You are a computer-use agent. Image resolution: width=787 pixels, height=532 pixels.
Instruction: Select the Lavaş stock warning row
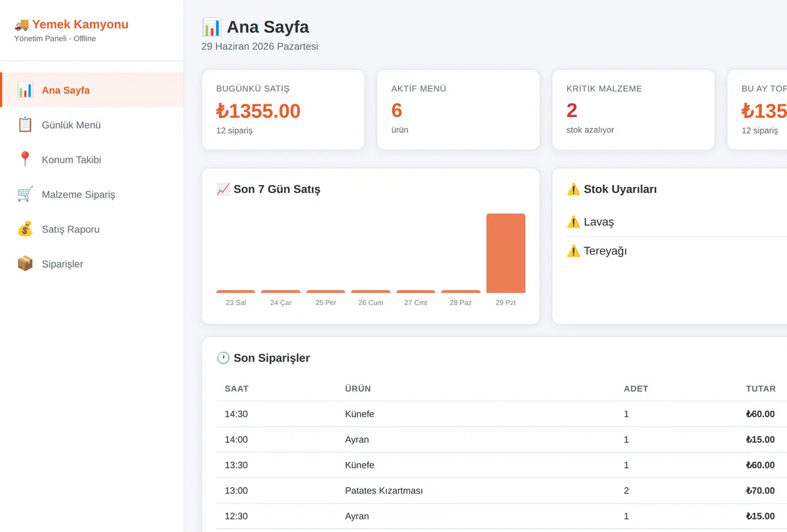(676, 222)
